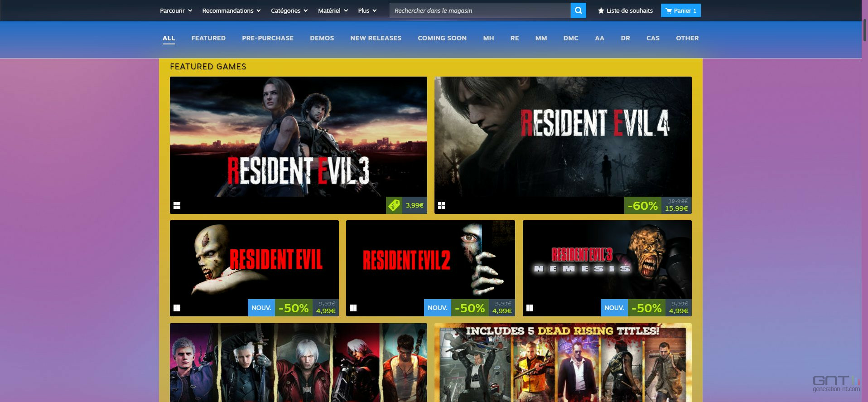Open the Recommandations dropdown
Image resolution: width=868 pixels, height=402 pixels.
231,10
